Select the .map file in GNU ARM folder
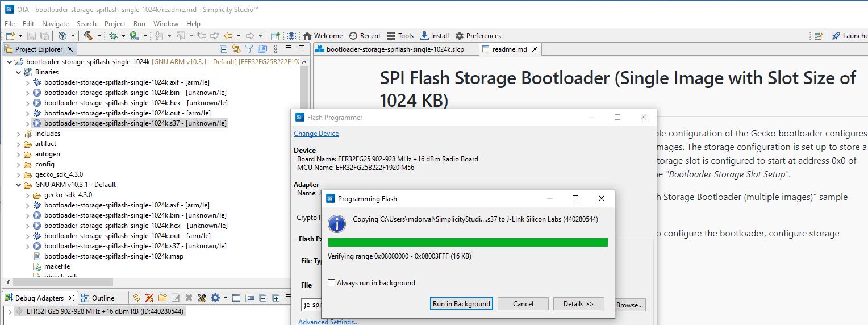 tap(114, 256)
